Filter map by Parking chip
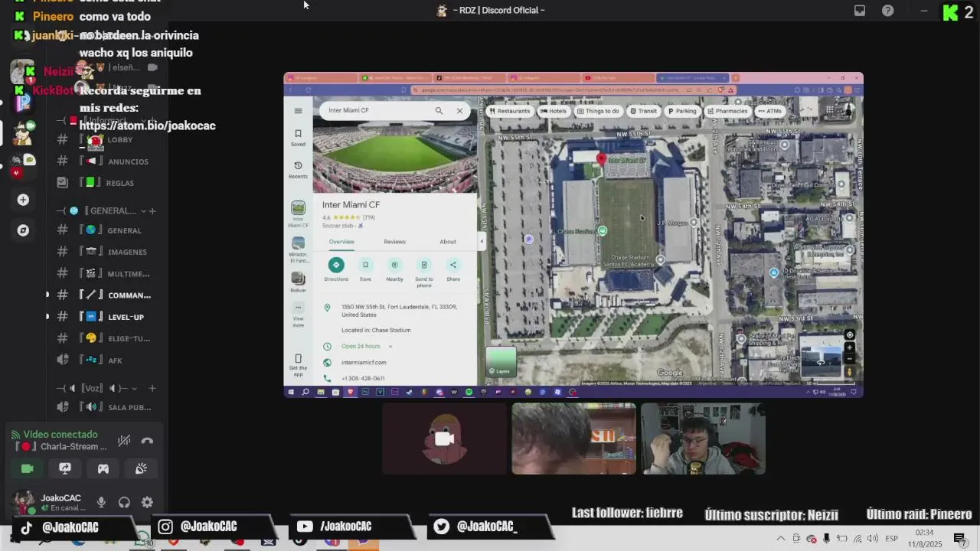The width and height of the screenshot is (980, 551). [682, 111]
